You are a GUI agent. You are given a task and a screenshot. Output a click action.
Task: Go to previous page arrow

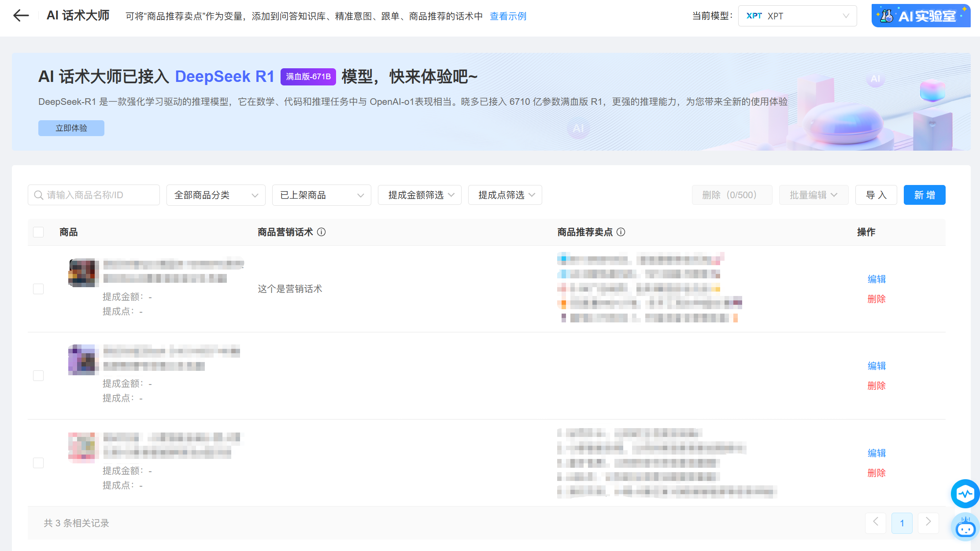pyautogui.click(x=876, y=523)
